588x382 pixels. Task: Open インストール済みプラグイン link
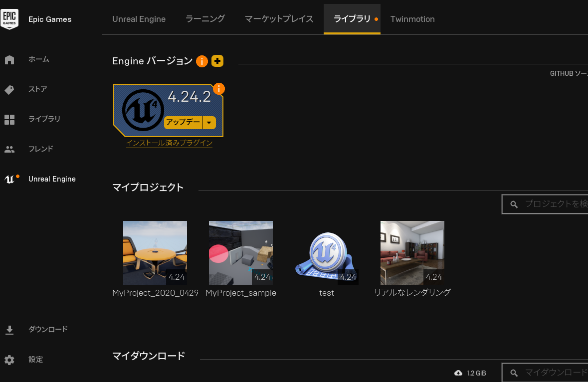point(169,143)
